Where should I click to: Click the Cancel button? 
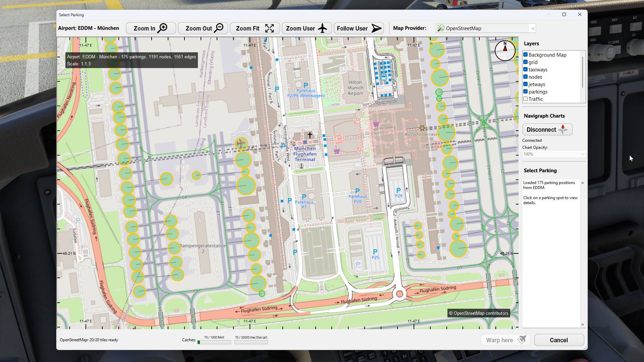point(558,340)
